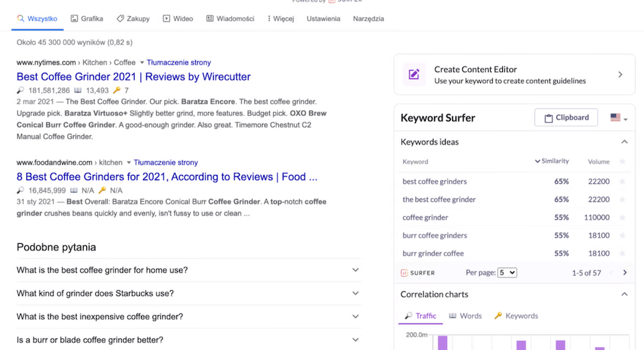
Task: Open 8 Best Coffee Grinders Food & Wine result
Action: click(167, 177)
